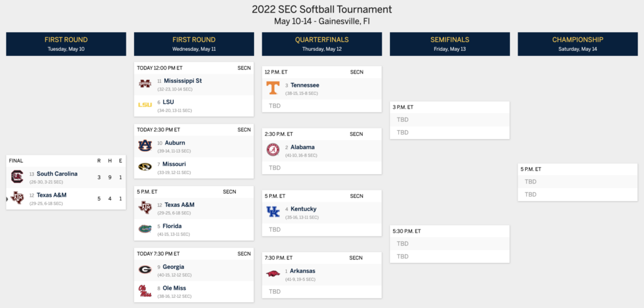The image size is (644, 308).
Task: Select the Semifinals Friday header
Action: [450, 44]
